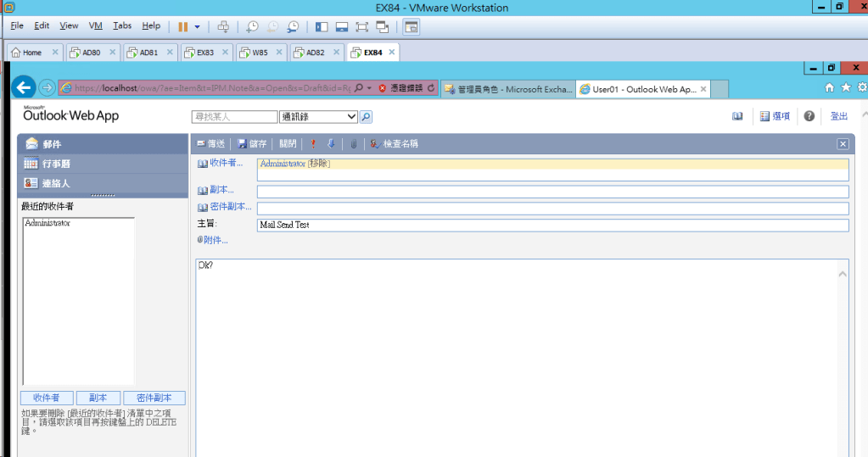This screenshot has width=868, height=457.
Task: Open the VM menu in VMware
Action: pos(95,26)
